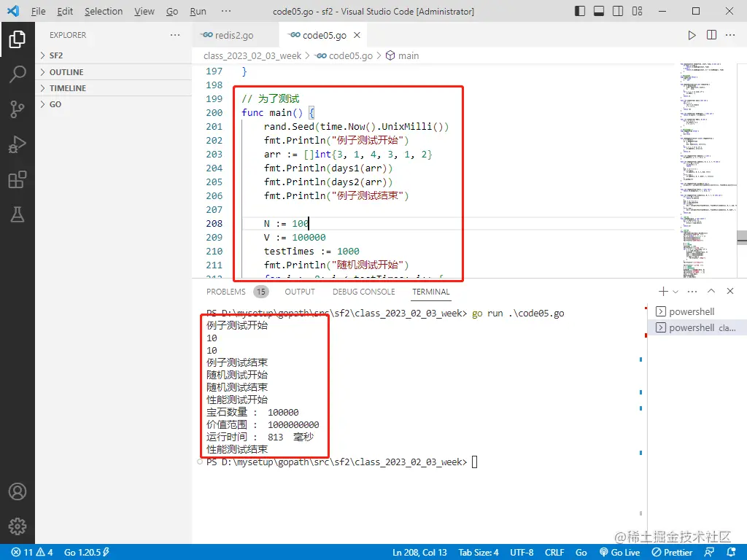Click Go 1.20.5 version status item

[x=87, y=553]
